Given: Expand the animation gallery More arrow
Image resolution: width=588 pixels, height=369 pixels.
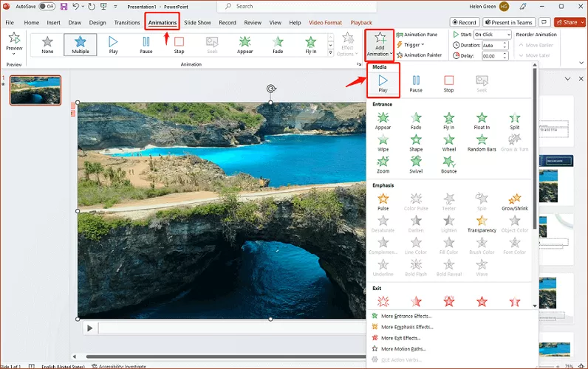Looking at the screenshot, I should pyautogui.click(x=330, y=53).
